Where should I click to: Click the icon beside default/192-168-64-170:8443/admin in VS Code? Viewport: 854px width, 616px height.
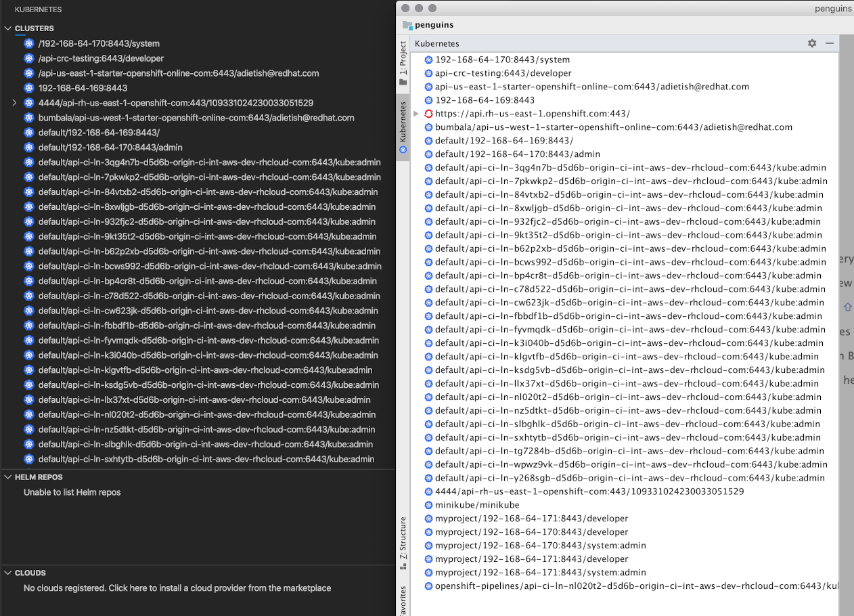[28, 148]
